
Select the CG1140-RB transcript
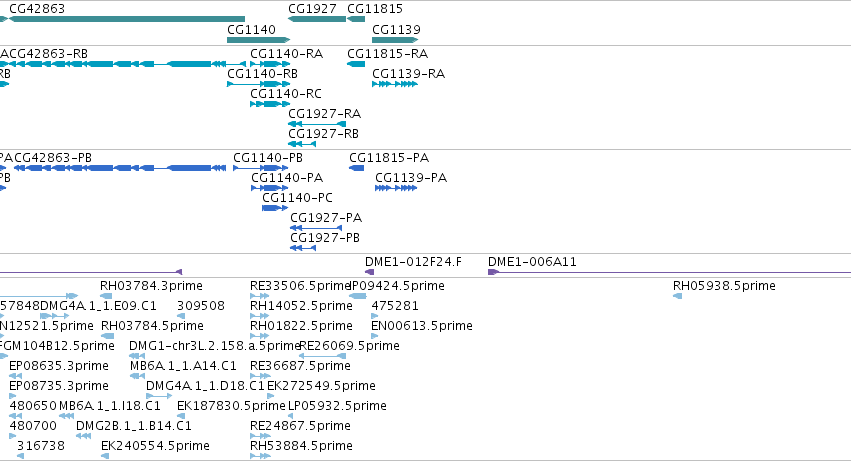tap(258, 84)
